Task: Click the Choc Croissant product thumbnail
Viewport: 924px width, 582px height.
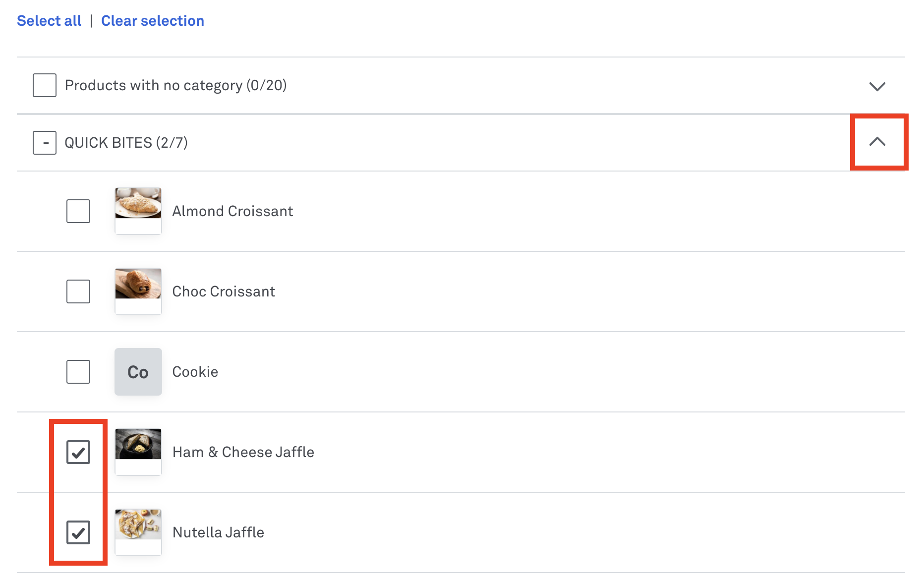Action: (x=138, y=291)
